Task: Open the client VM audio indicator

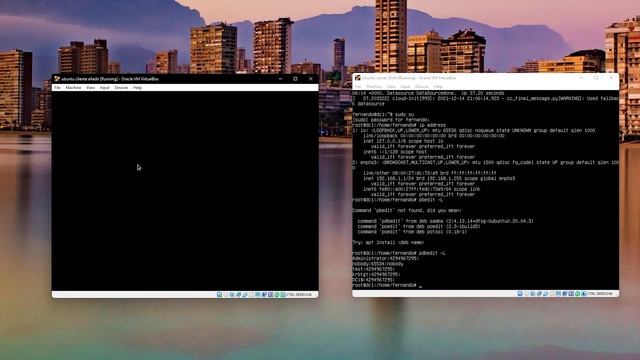Action: [x=232, y=294]
